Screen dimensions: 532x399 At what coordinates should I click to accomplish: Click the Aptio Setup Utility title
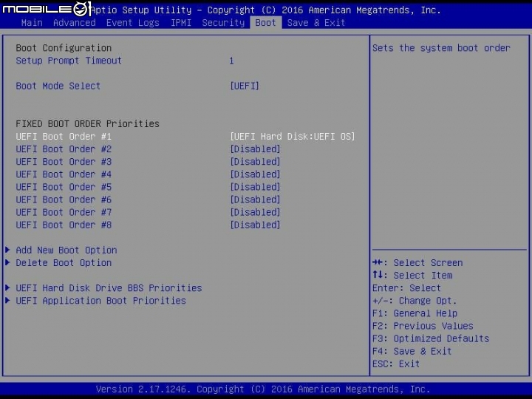pyautogui.click(x=266, y=10)
